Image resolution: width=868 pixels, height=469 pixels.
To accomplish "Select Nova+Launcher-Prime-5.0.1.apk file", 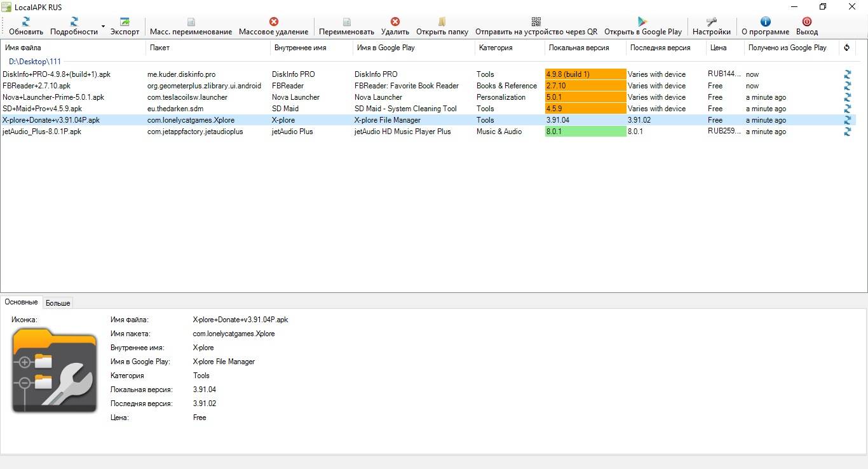I will 53,97.
